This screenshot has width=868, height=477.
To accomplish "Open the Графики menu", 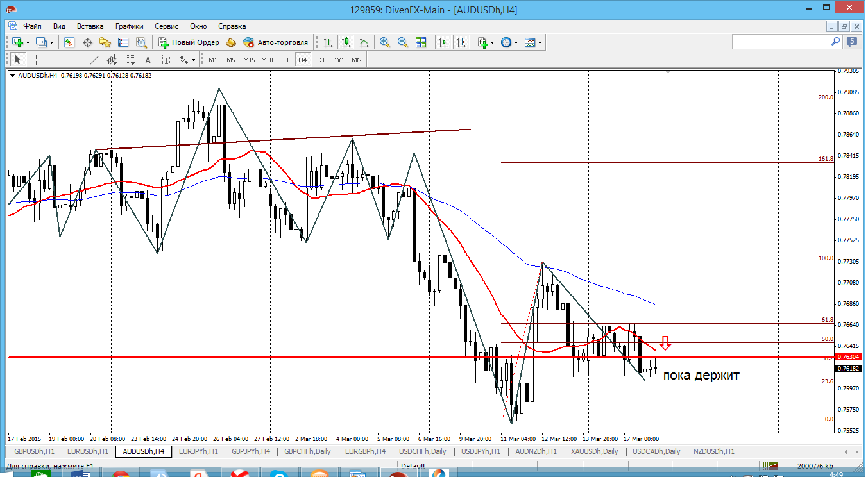I will coord(130,26).
